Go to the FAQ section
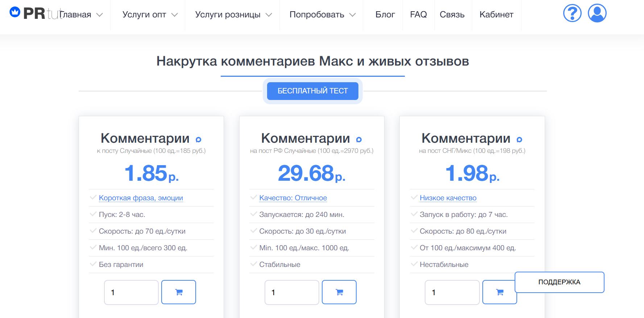The width and height of the screenshot is (644, 318). 418,15
